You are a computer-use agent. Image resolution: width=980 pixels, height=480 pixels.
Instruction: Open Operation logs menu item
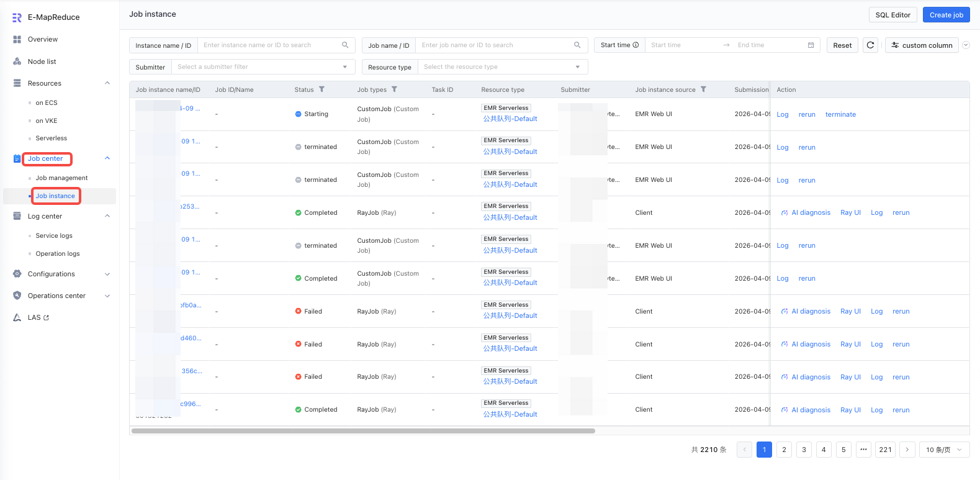coord(58,253)
